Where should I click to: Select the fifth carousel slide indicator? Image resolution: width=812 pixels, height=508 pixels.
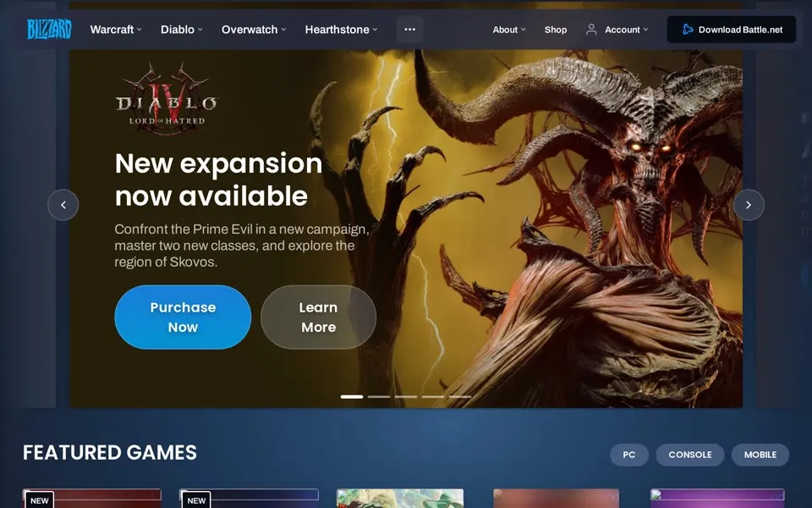click(x=459, y=396)
